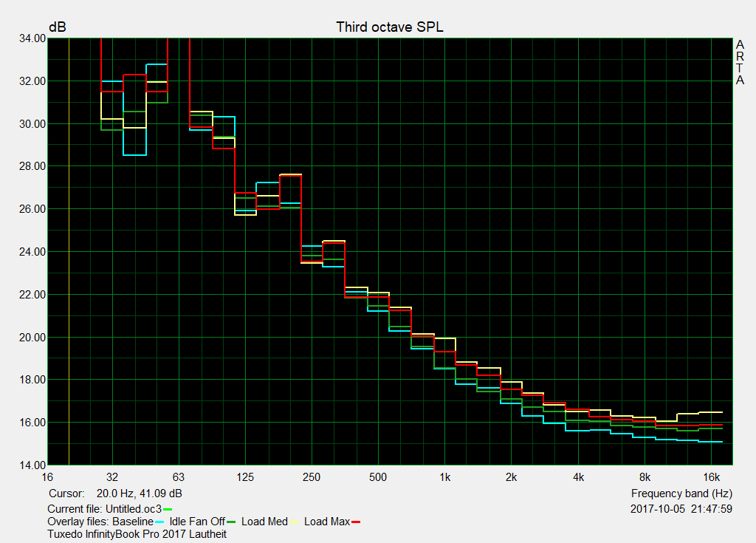Click the 24.00 y-axis value
Image resolution: width=756 pixels, height=543 pixels.
coord(32,252)
